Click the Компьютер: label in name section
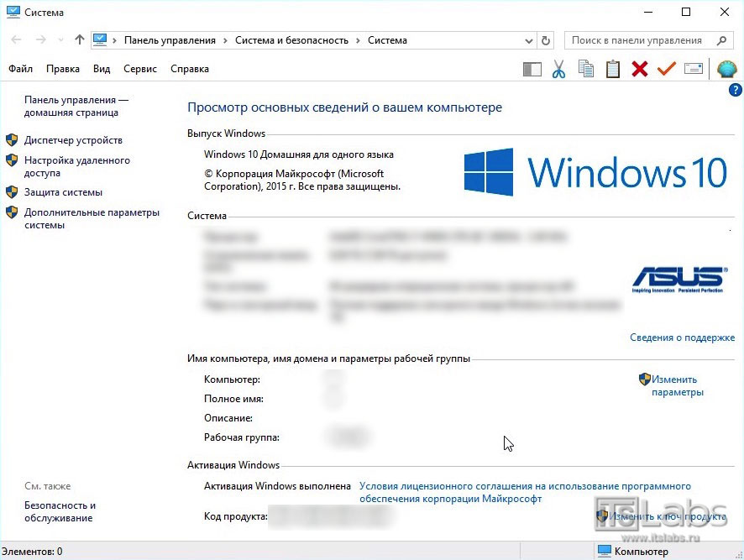 point(232,379)
